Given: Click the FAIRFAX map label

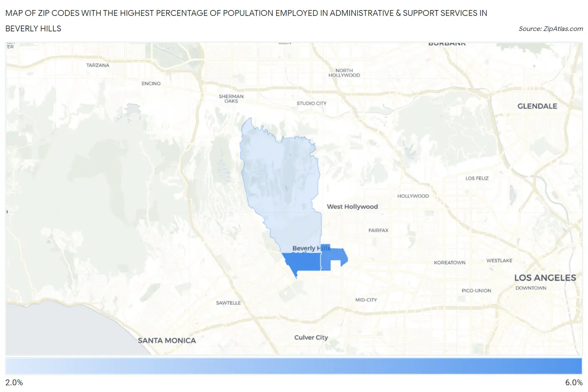Looking at the screenshot, I should point(378,231).
